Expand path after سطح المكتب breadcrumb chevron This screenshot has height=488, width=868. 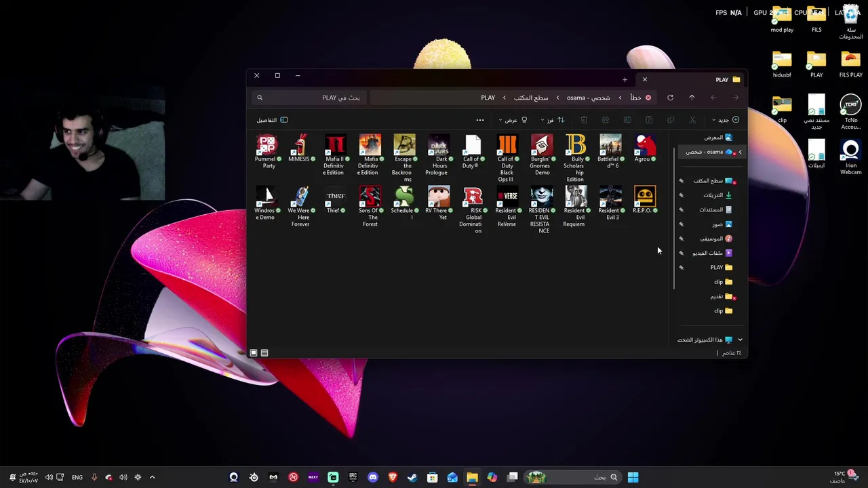504,98
